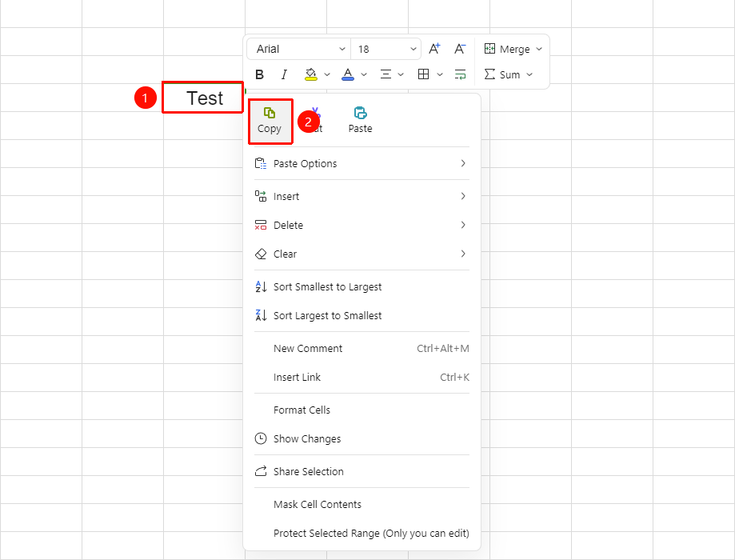Click the horizontal alignment icon
The width and height of the screenshot is (735, 560).
point(385,74)
